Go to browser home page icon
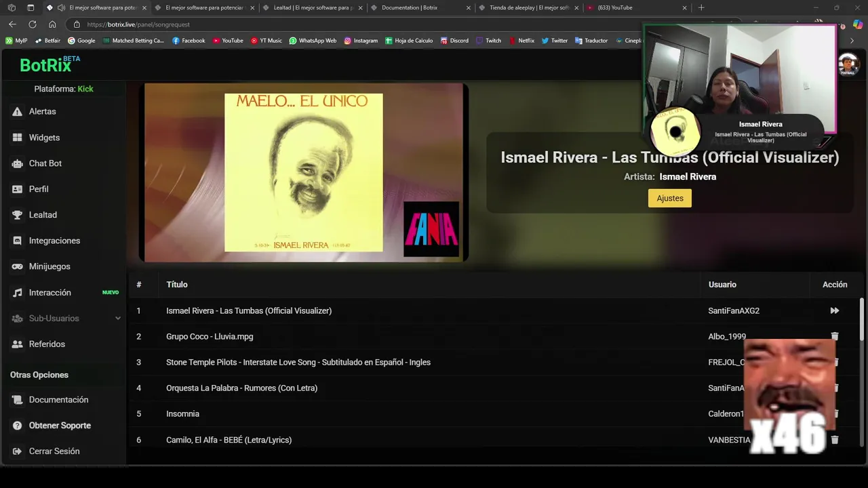Image resolution: width=868 pixels, height=488 pixels. 52,24
